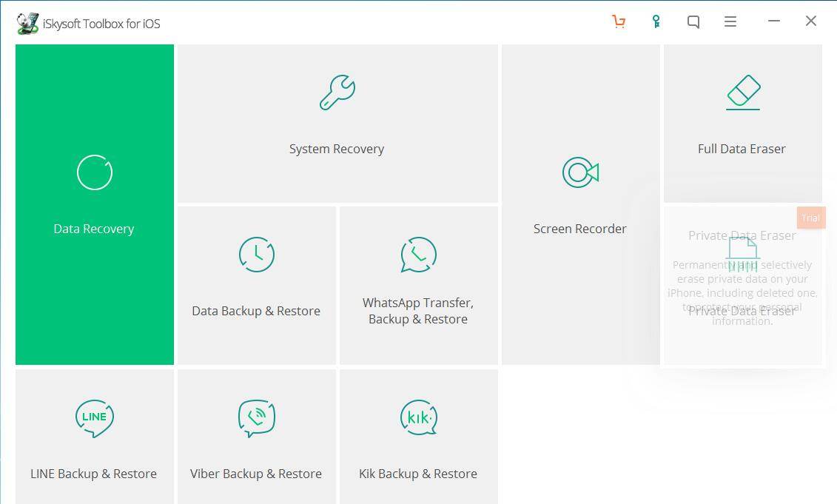Select the Data Backup & Restore clock icon
837x504 pixels.
[255, 255]
